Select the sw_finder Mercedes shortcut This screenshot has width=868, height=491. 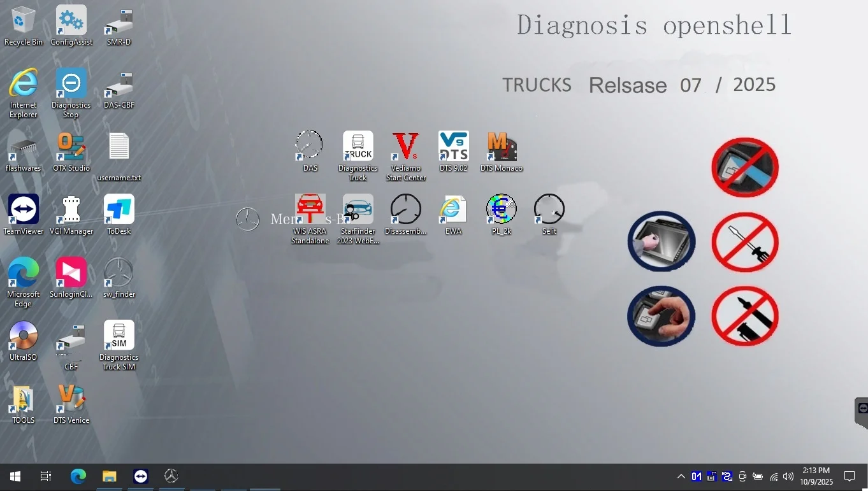point(119,278)
